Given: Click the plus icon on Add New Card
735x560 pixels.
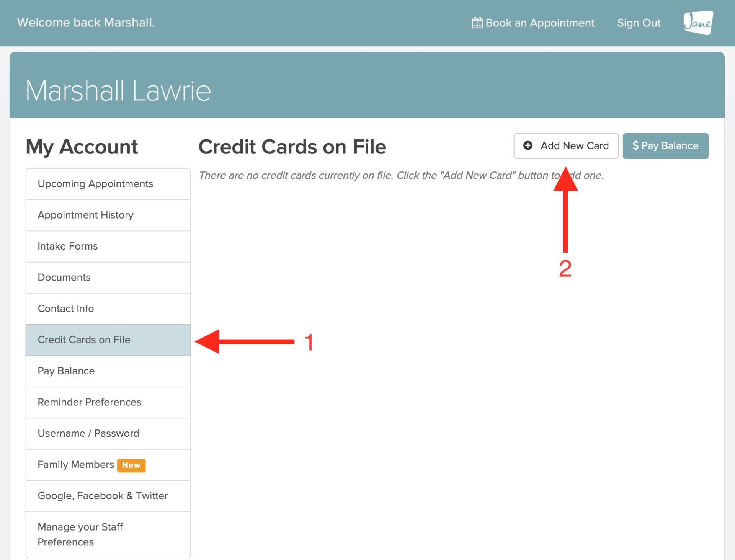Looking at the screenshot, I should (x=528, y=146).
